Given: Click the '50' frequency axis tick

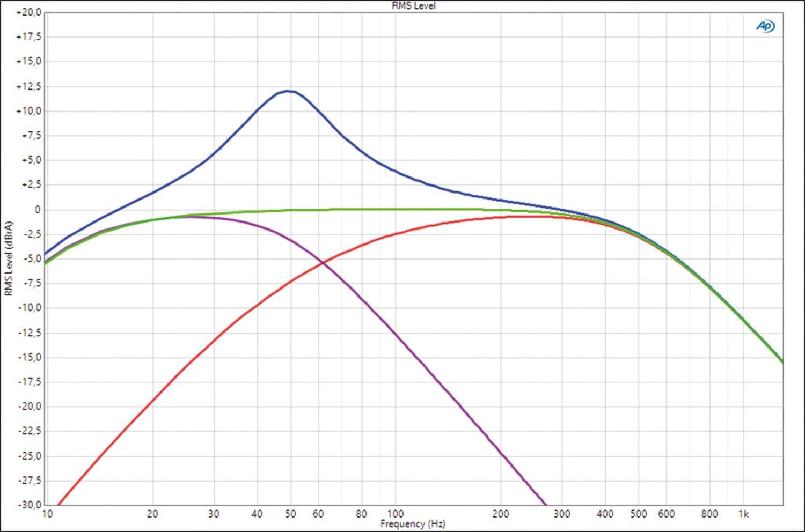Looking at the screenshot, I should tap(290, 514).
